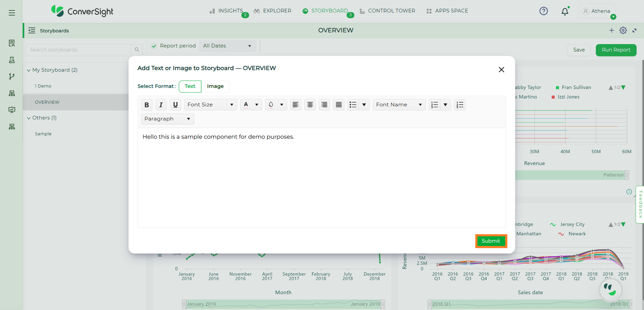Screen dimensions: 644x310
Task: Click the Izzi Jones legend entry
Action: point(565,97)
